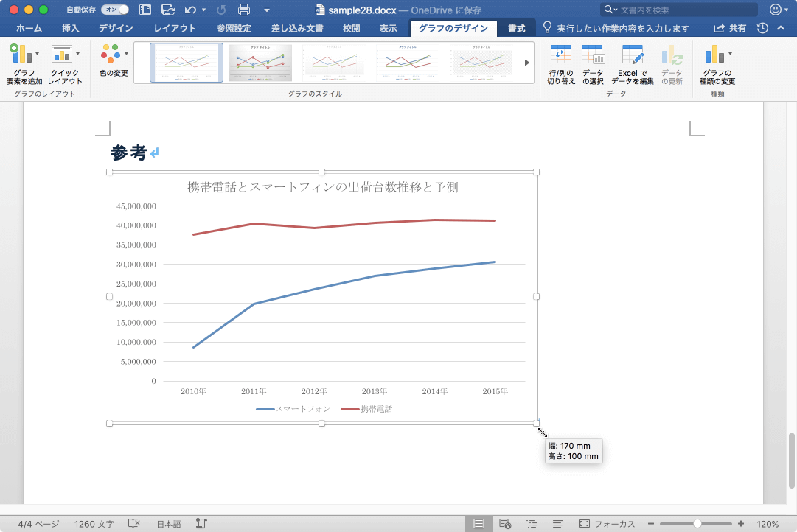Open the 差し込み文書 tab
797x532 pixels.
297,29
